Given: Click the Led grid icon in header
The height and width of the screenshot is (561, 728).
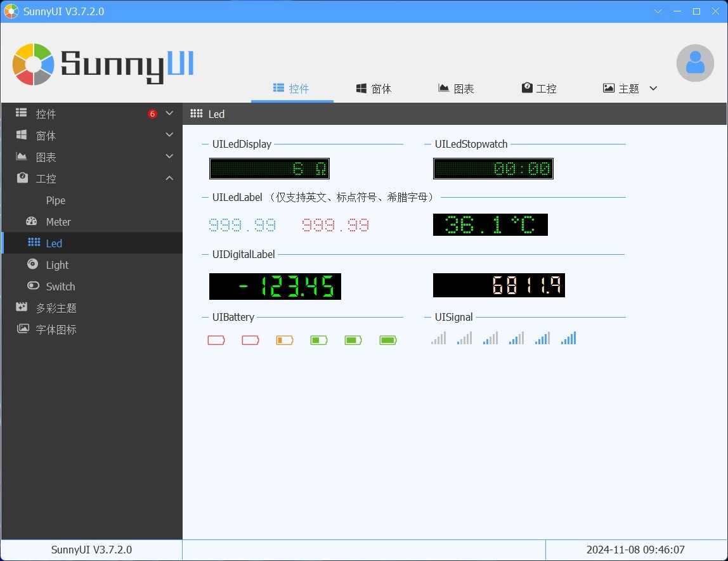Looking at the screenshot, I should click(x=197, y=114).
